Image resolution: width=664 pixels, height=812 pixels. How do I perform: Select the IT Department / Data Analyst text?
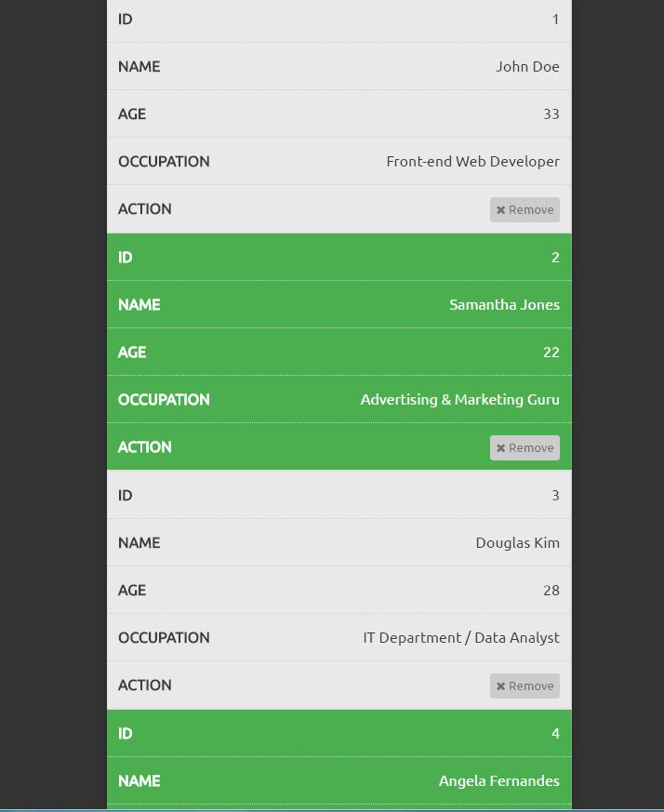point(461,638)
